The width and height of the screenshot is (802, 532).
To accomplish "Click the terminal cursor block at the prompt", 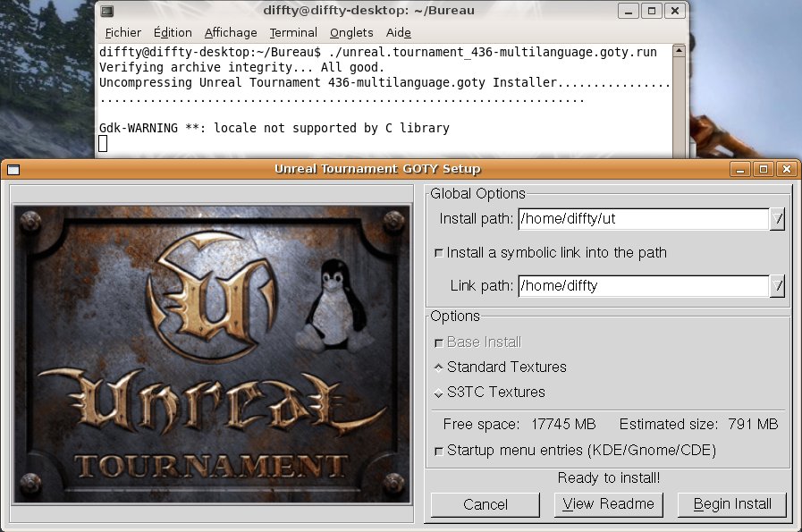I will (103, 144).
